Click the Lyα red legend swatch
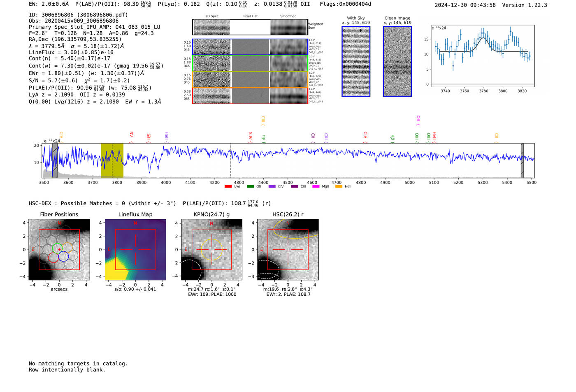 (228, 187)
